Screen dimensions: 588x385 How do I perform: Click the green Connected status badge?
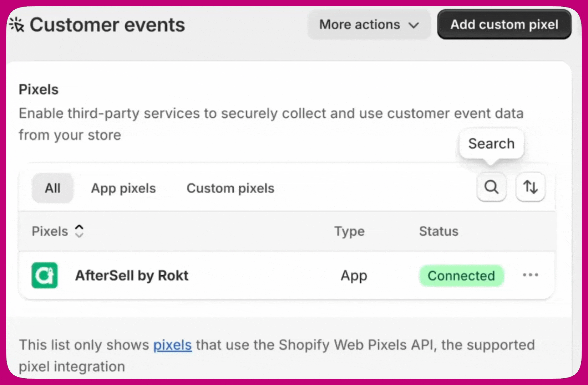[461, 276]
